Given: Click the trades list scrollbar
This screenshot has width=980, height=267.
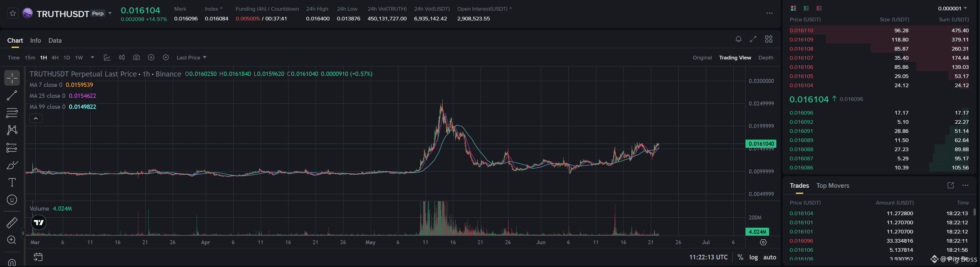Looking at the screenshot, I should [974, 212].
